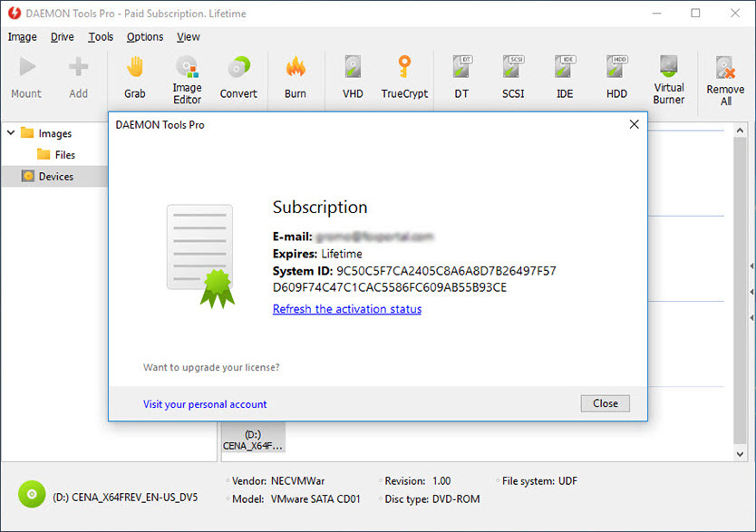Click the scrollbar down arrow
The height and width of the screenshot is (532, 756).
point(740,454)
